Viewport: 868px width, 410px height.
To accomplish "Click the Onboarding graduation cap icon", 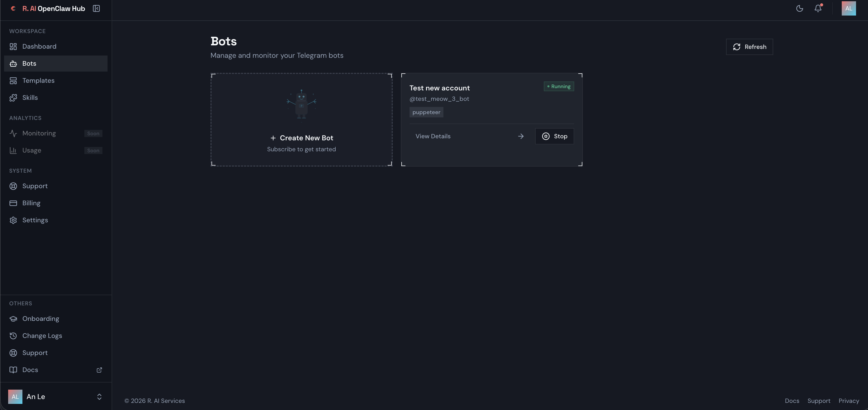I will [x=13, y=318].
